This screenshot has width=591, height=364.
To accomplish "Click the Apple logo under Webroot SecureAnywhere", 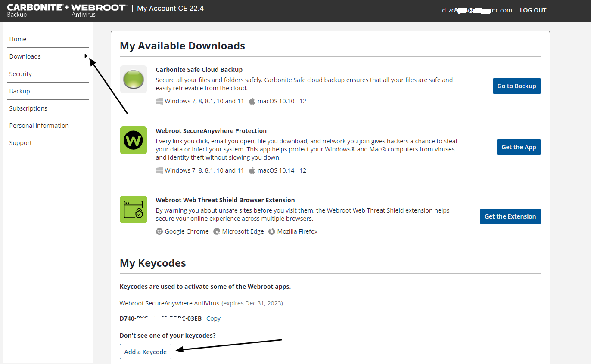I will (252, 170).
